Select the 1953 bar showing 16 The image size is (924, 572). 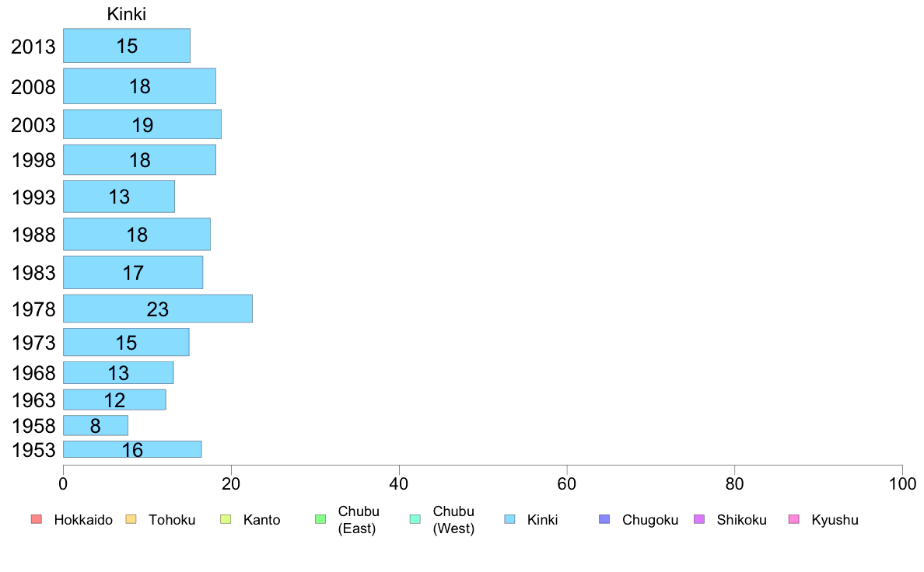click(x=132, y=449)
